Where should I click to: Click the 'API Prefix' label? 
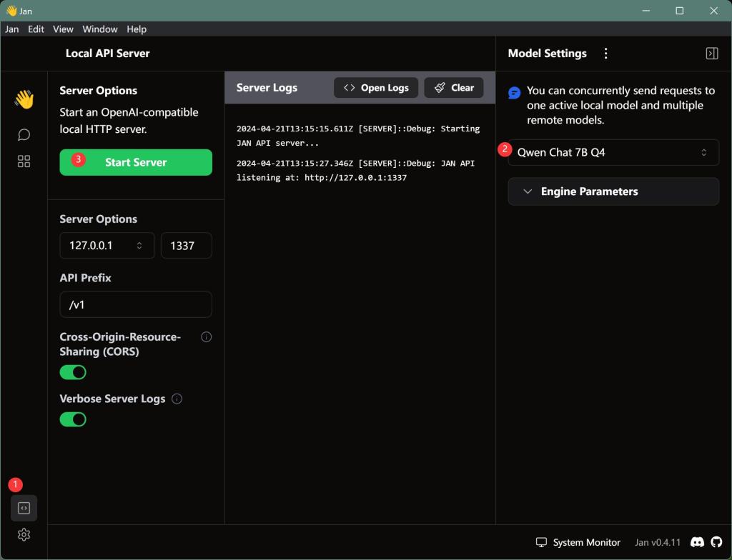(x=86, y=278)
